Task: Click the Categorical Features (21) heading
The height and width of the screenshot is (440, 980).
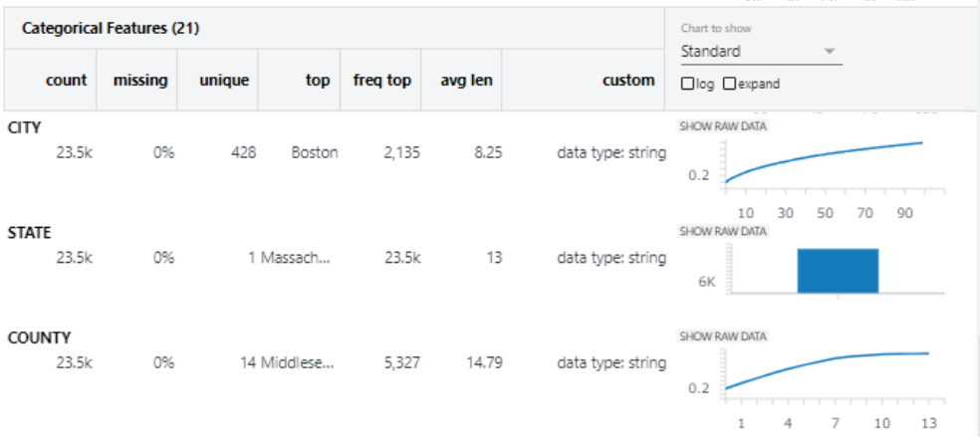Action: click(111, 29)
